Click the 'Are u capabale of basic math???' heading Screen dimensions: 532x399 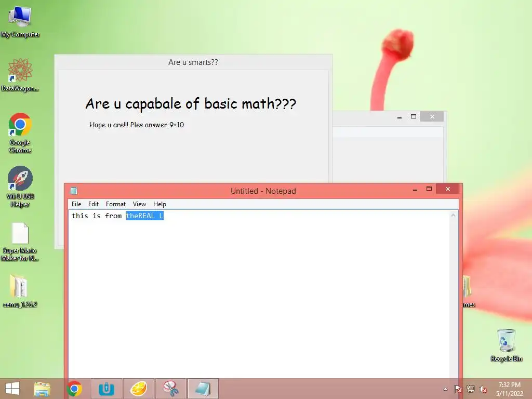[191, 103]
